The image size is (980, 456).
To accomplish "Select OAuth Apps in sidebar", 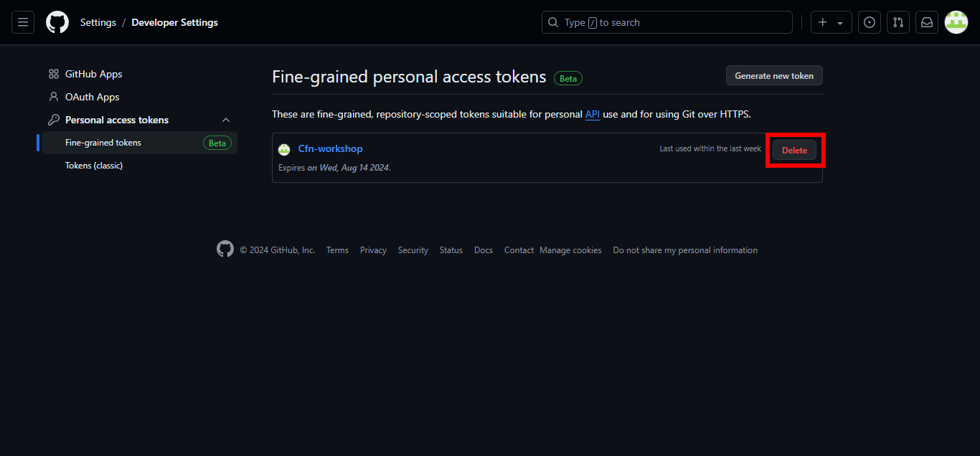I will click(x=92, y=97).
